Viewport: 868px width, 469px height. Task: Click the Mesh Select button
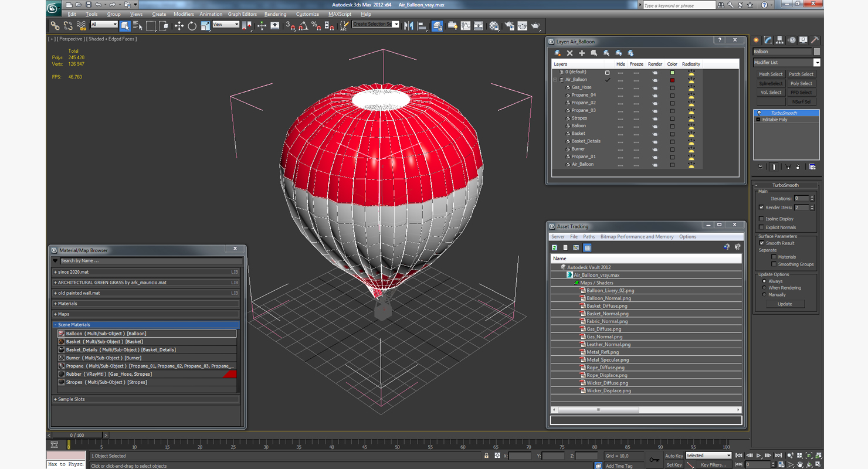771,74
